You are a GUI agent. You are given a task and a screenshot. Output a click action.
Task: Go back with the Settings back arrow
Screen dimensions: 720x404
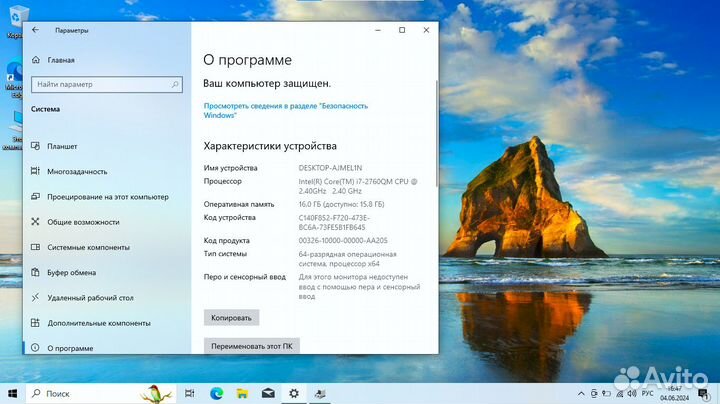(x=35, y=30)
